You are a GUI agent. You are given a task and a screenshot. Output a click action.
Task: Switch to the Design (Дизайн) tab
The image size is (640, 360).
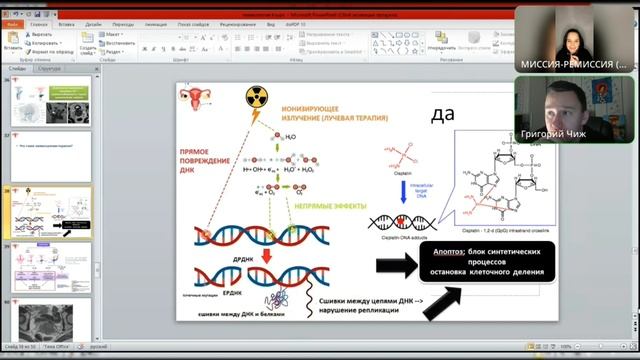pyautogui.click(x=93, y=24)
